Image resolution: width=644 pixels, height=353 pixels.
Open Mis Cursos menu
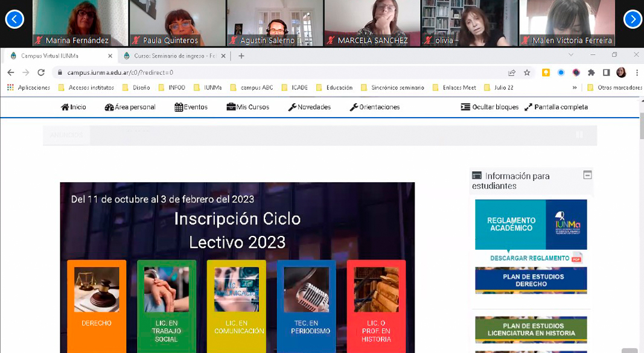tap(247, 107)
